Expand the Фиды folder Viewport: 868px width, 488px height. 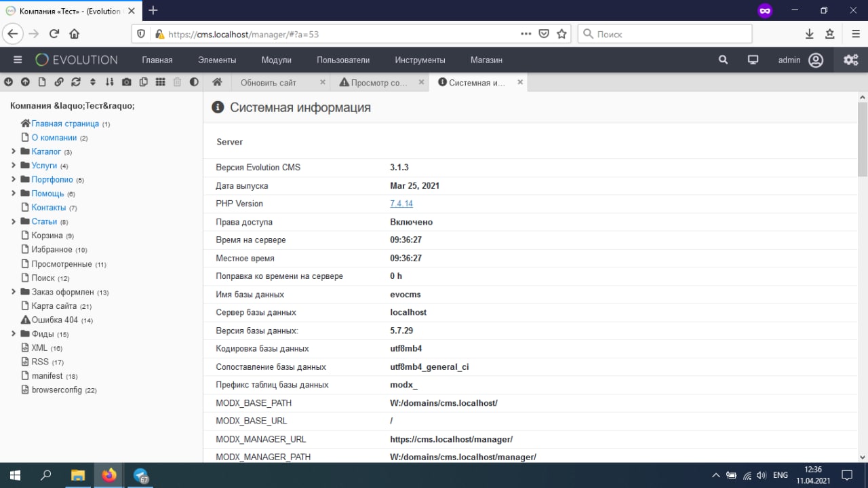click(x=14, y=334)
